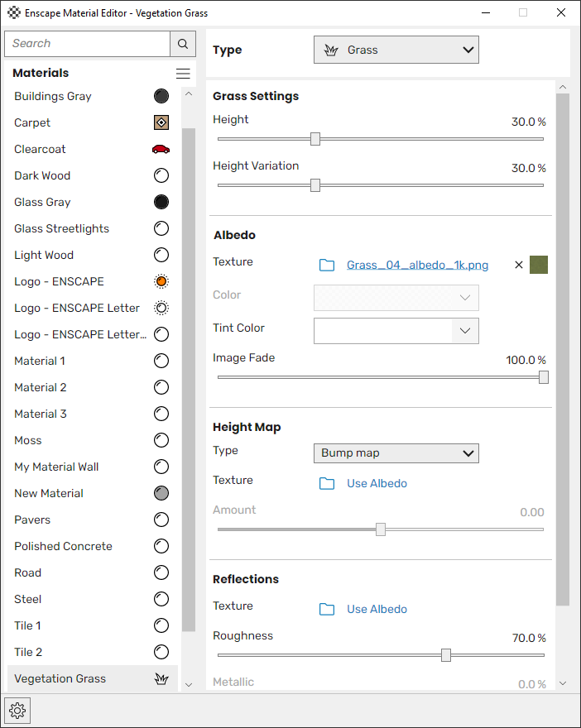Click the settings panel scrollbar thumb
581x728 pixels.
coord(563,350)
